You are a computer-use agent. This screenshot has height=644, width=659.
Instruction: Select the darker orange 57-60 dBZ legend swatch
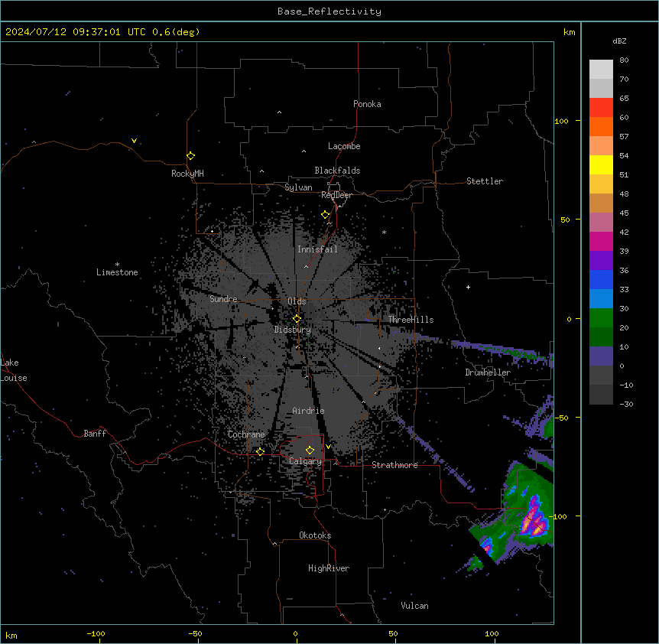(x=601, y=126)
